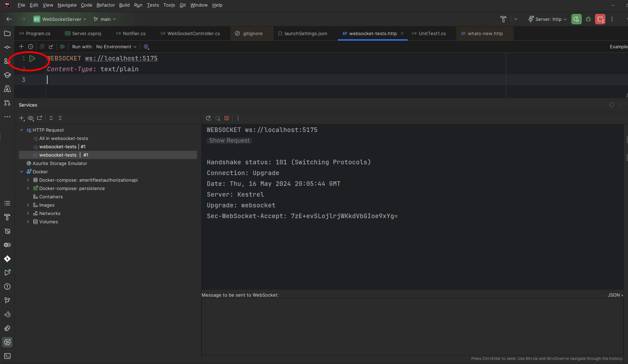The width and height of the screenshot is (628, 364).
Task: Click the purple spiral icon in HTTP toolbar
Action: pos(146,47)
